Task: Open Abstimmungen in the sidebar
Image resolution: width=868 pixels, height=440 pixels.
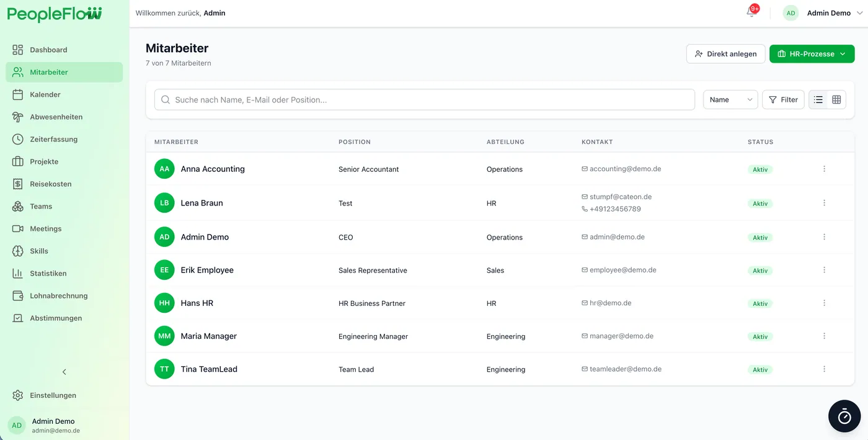Action: click(64, 318)
